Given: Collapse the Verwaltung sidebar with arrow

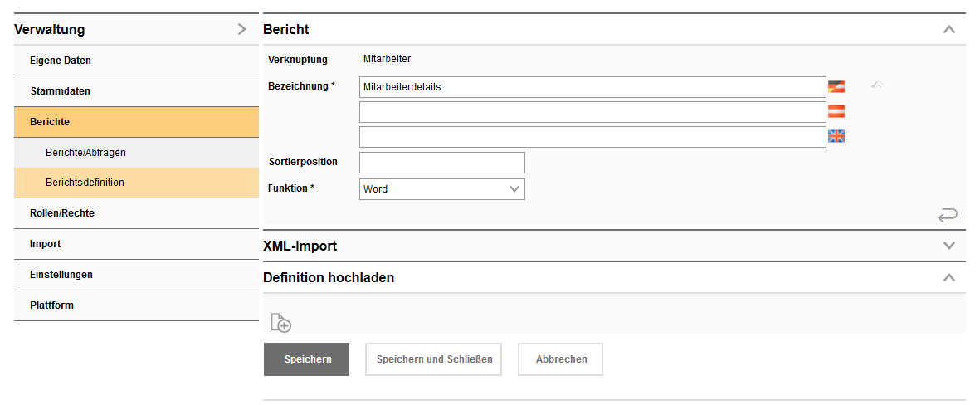Looking at the screenshot, I should (241, 29).
